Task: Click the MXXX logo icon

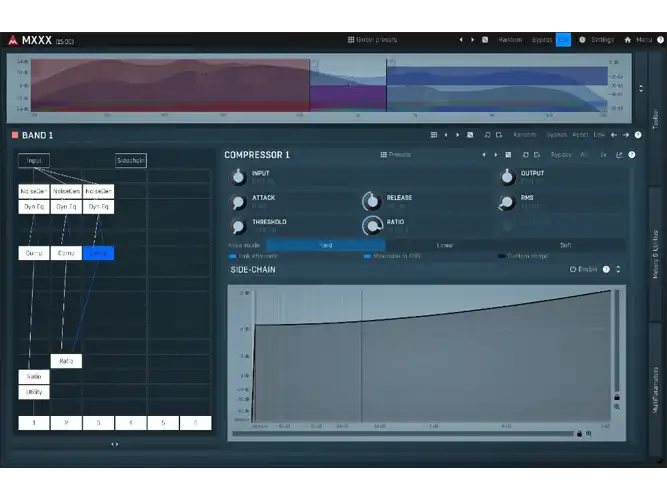Action: point(13,40)
